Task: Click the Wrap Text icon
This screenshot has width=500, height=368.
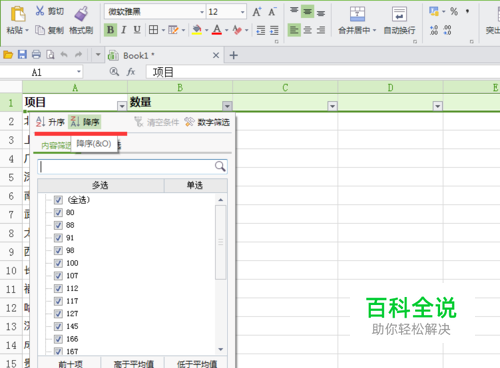Action: point(399,14)
